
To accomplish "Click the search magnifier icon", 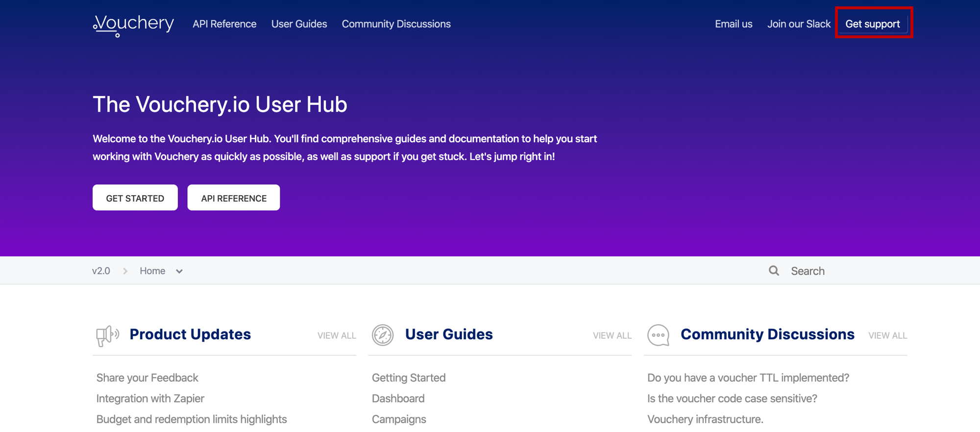I will pos(774,271).
